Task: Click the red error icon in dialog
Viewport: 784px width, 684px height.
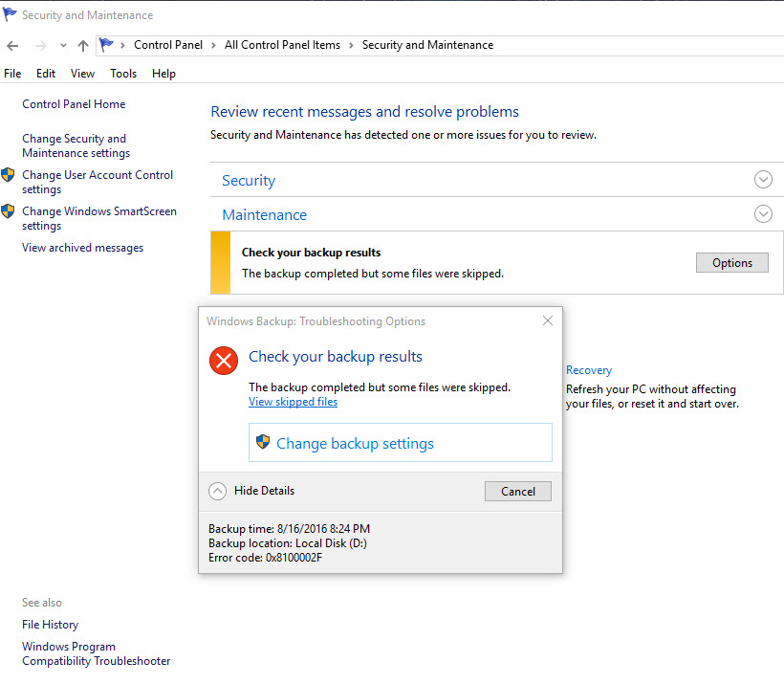Action: pyautogui.click(x=224, y=361)
